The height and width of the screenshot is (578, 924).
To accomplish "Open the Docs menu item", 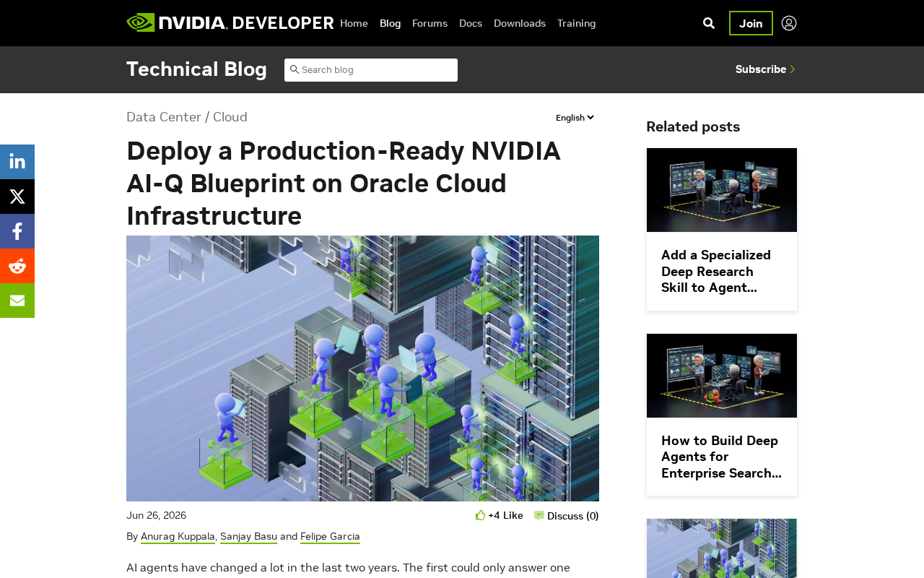I will 471,23.
